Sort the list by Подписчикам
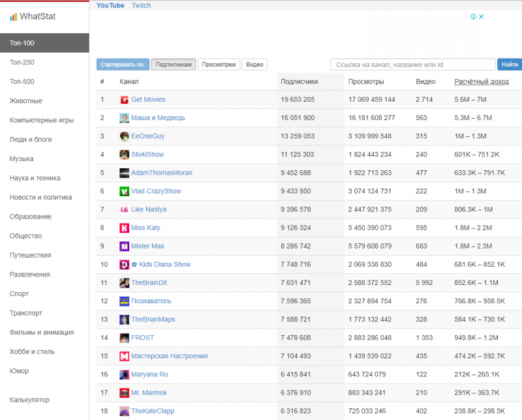 click(x=173, y=65)
